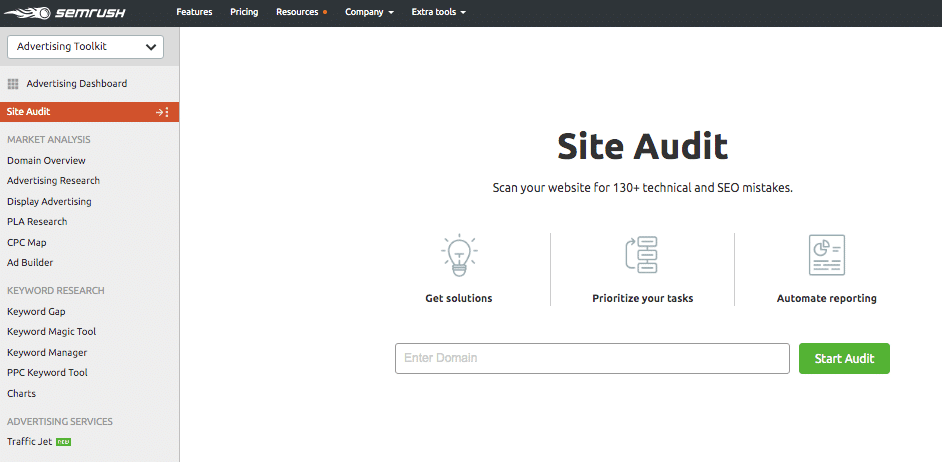Image resolution: width=942 pixels, height=462 pixels.
Task: Open Keyword Manager
Action: click(47, 353)
